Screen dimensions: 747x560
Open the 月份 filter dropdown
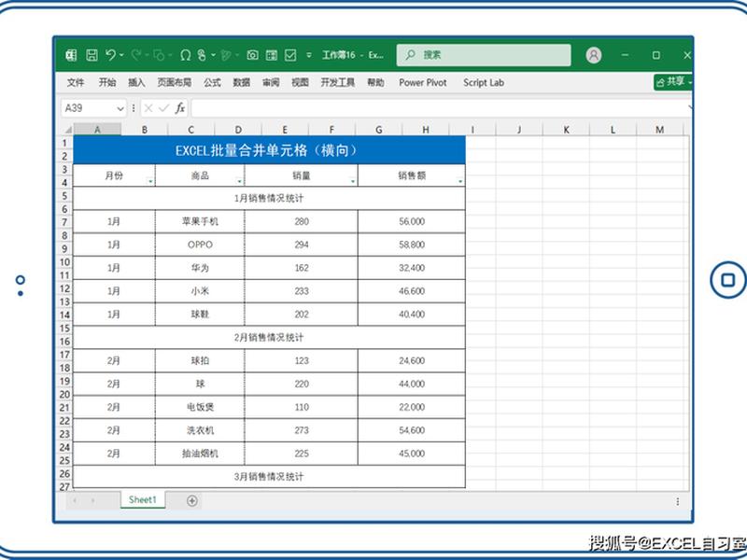(150, 181)
